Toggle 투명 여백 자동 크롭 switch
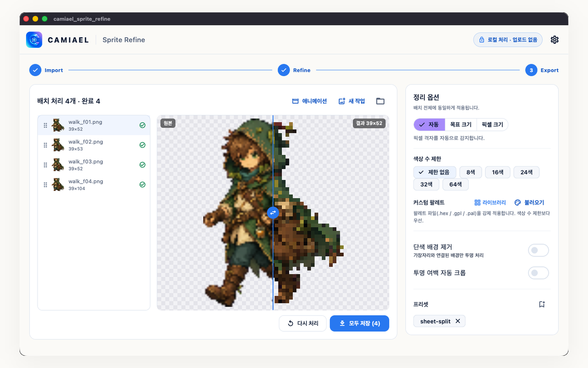The height and width of the screenshot is (368, 588). tap(538, 273)
